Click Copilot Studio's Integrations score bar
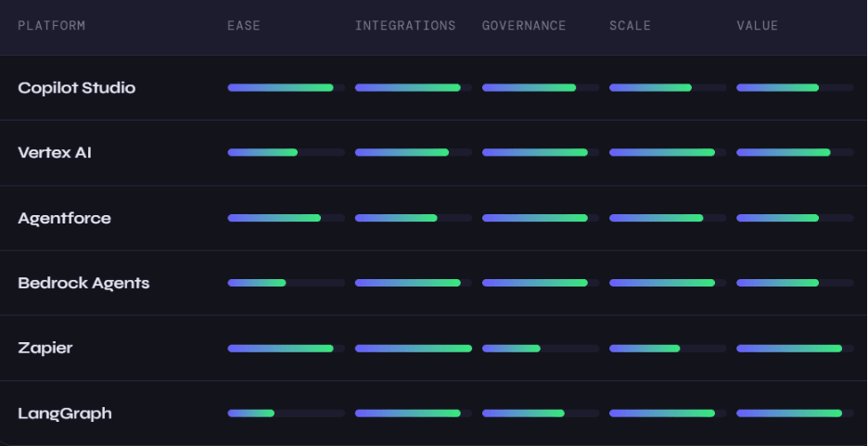Viewport: 868px width, 446px height. pos(414,87)
